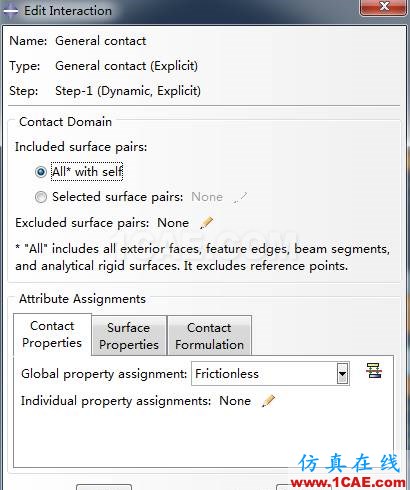This screenshot has width=410, height=490.
Task: Expand Global property assignment dropdown arrow
Action: (x=342, y=374)
